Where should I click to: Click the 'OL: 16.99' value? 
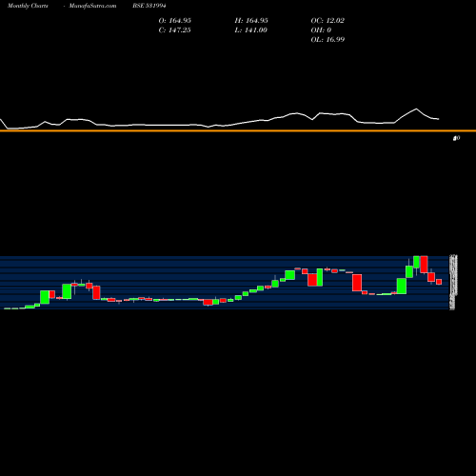point(327,40)
